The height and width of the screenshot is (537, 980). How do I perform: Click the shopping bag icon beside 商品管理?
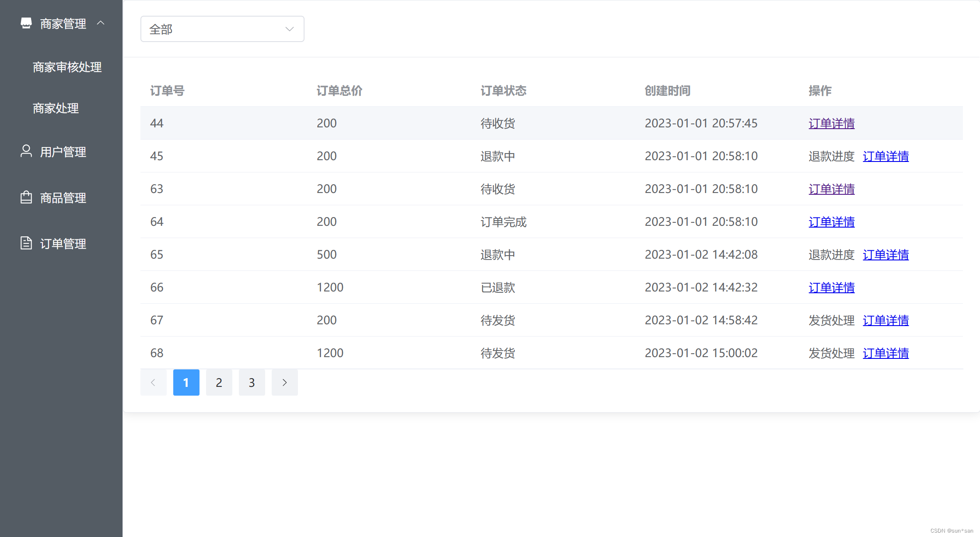pos(26,197)
